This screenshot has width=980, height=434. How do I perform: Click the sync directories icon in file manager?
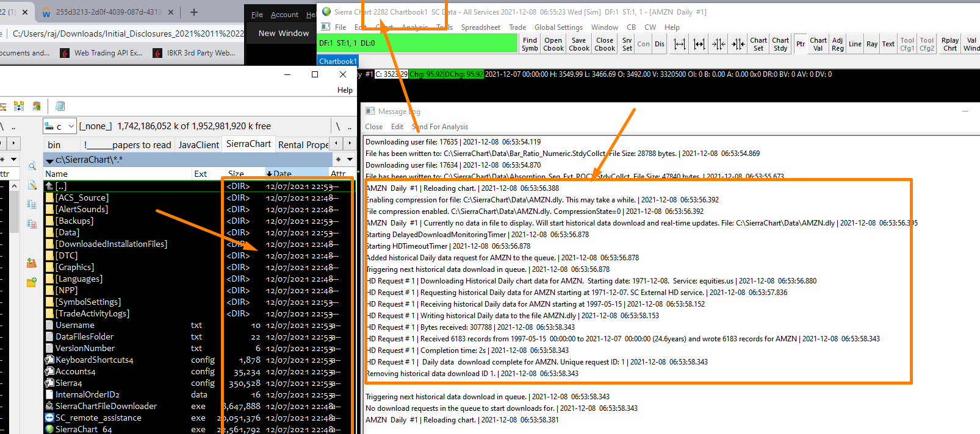click(19, 106)
